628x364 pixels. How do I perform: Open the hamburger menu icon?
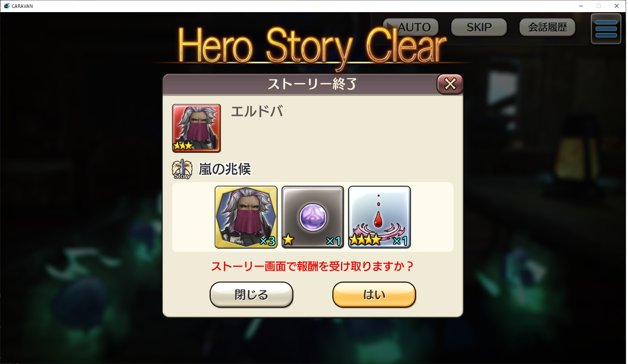coord(606,29)
